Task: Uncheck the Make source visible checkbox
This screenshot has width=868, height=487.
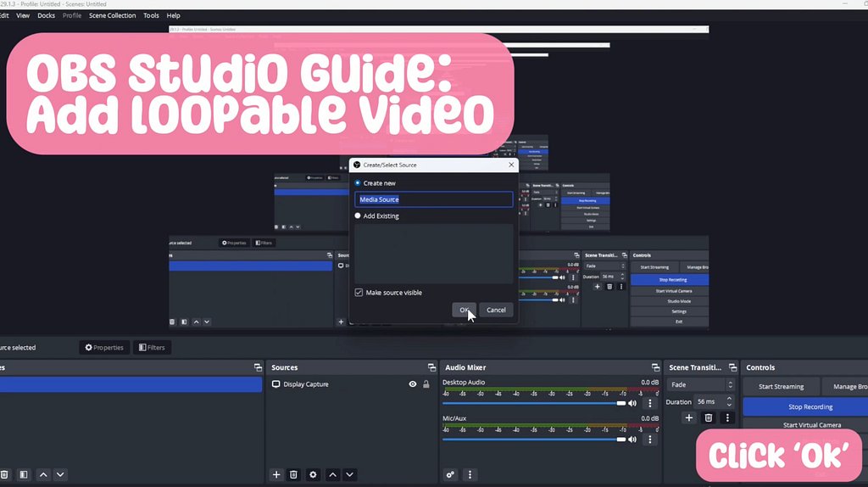Action: point(359,293)
